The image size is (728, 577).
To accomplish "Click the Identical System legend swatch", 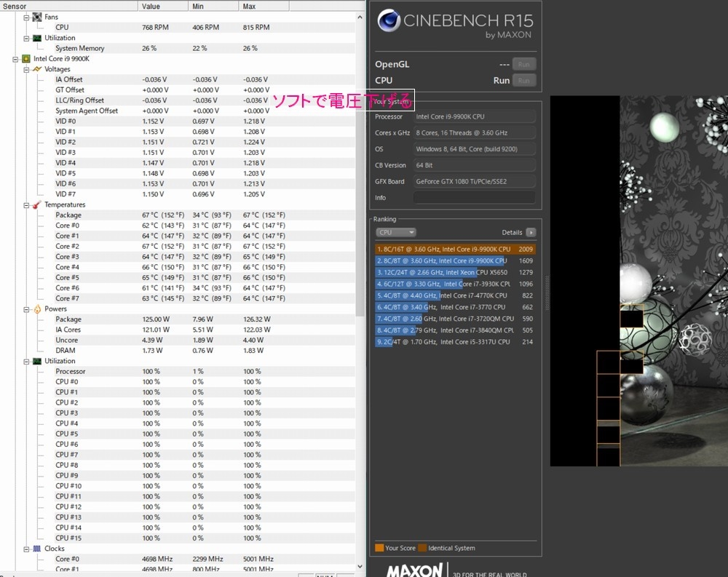I will tap(422, 548).
